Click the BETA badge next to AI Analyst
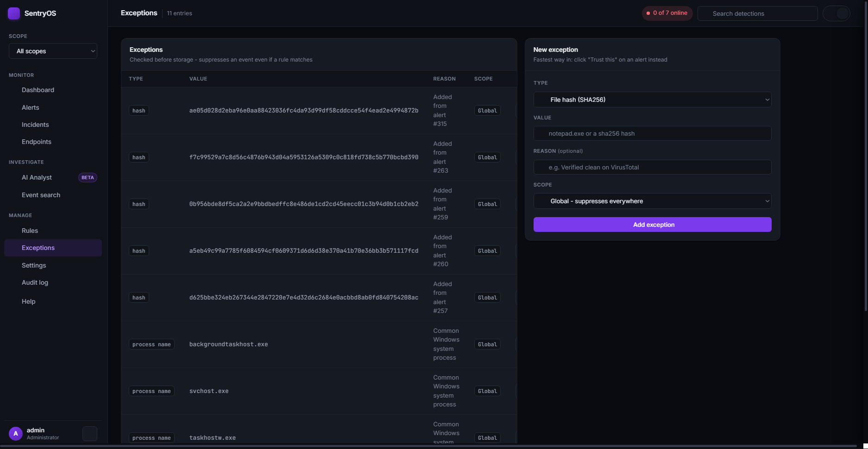 tap(88, 178)
